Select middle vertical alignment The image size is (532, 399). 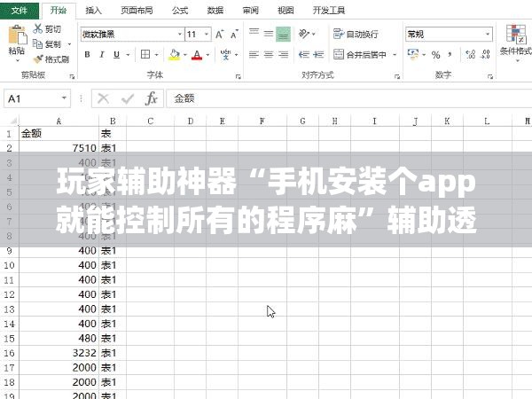point(269,34)
